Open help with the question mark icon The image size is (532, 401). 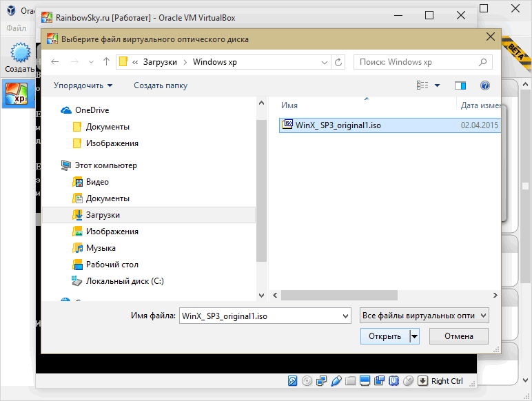[485, 85]
